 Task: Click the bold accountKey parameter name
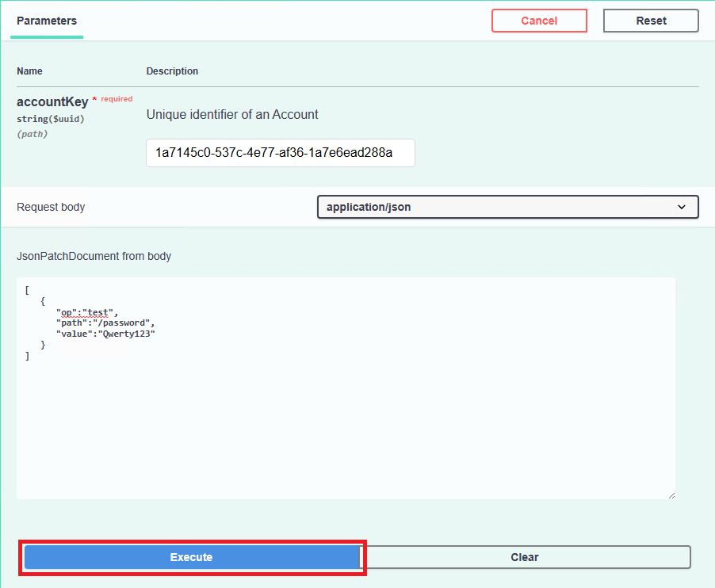[52, 102]
